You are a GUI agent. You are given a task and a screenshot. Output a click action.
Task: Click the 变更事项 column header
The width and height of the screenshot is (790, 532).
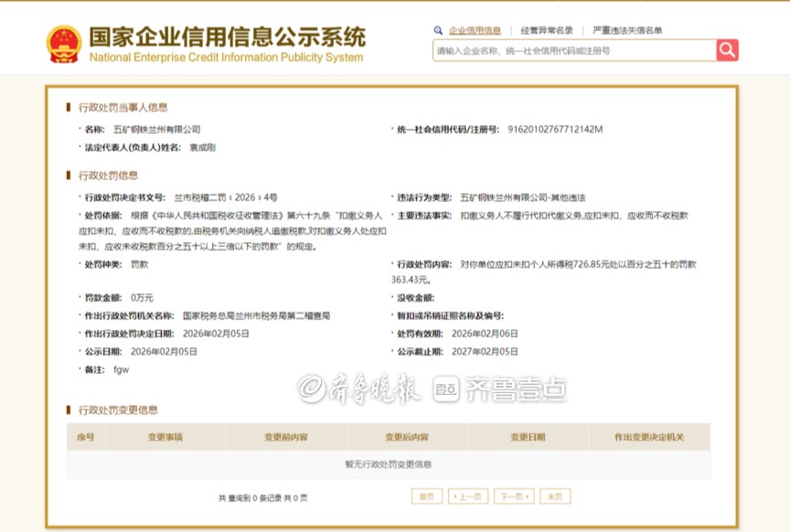(x=165, y=437)
